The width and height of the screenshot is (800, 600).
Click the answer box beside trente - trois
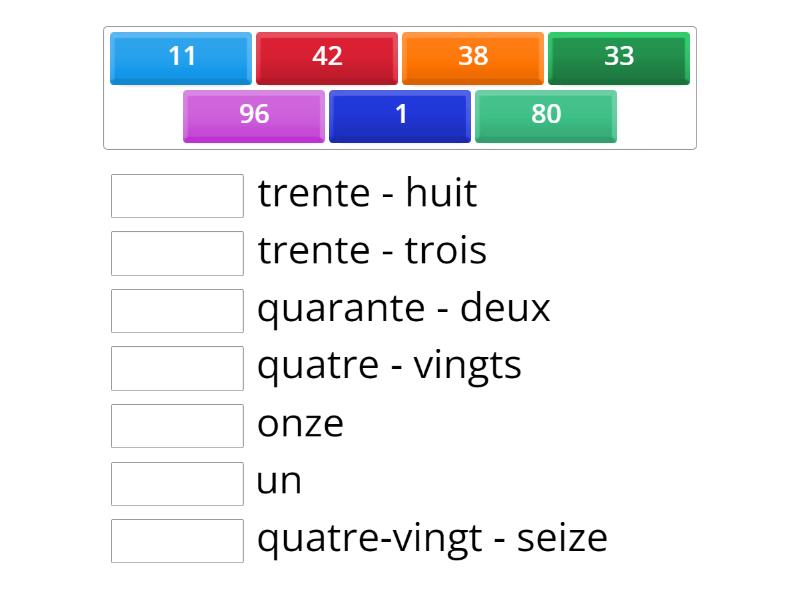pos(176,250)
